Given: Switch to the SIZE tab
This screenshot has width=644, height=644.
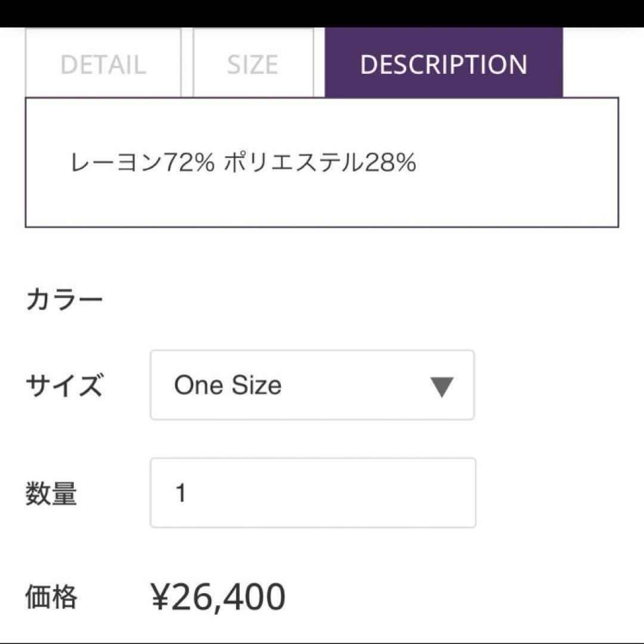Looking at the screenshot, I should point(253,63).
